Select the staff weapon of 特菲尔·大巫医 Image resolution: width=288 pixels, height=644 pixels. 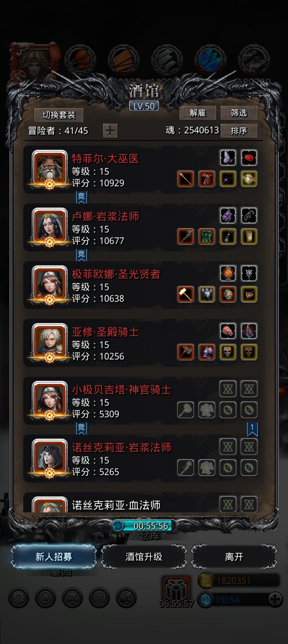tap(186, 179)
